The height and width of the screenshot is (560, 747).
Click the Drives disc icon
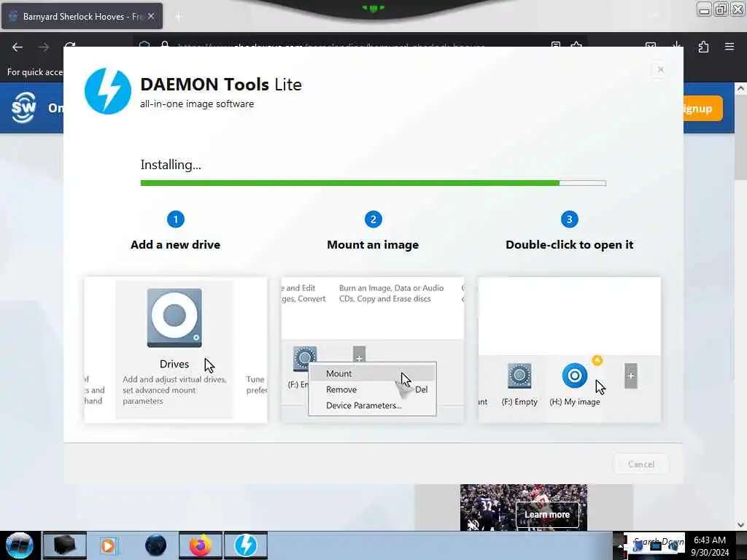coord(174,318)
